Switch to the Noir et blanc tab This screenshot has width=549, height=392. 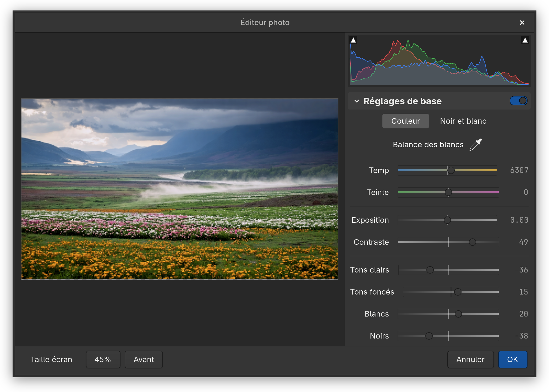pos(463,121)
